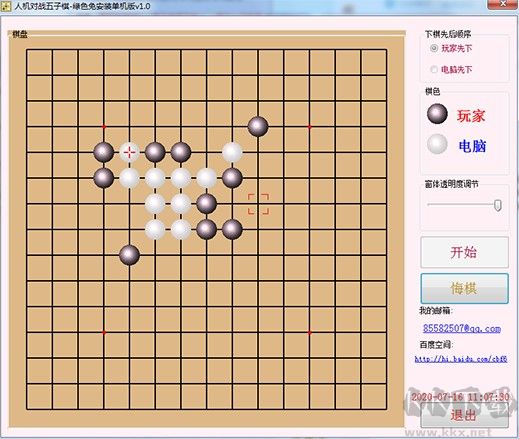Close the Gomoku window
This screenshot has height=439, width=519.
tap(503, 4)
